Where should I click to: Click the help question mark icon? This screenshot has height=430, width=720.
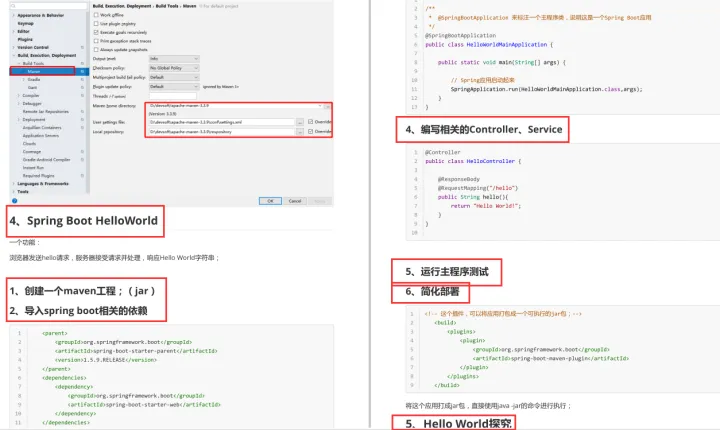(15, 201)
